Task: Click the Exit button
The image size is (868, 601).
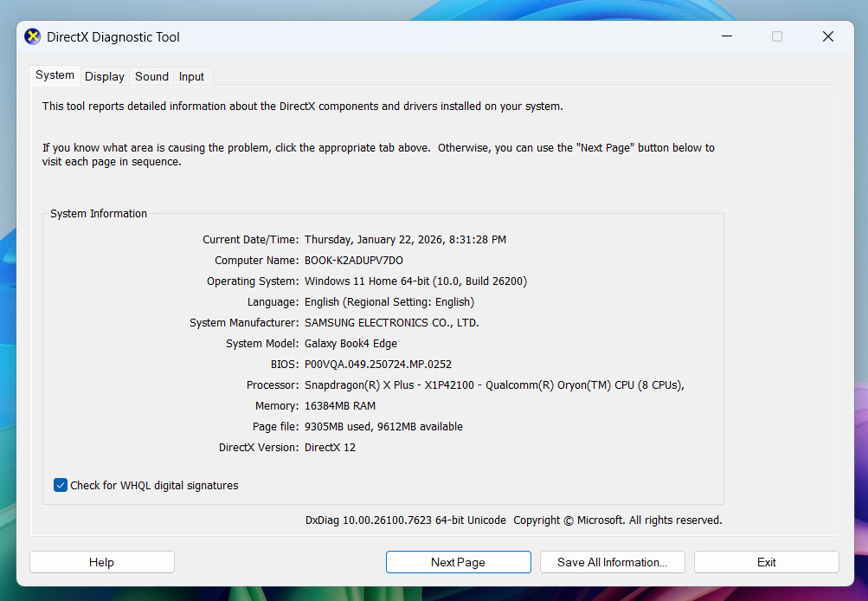Action: (767, 562)
